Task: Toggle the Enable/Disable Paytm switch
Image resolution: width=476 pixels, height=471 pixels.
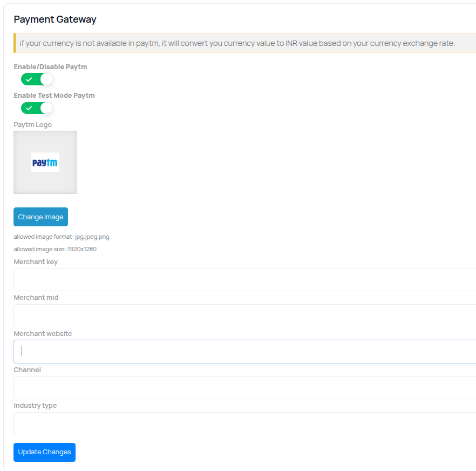Action: 37,79
